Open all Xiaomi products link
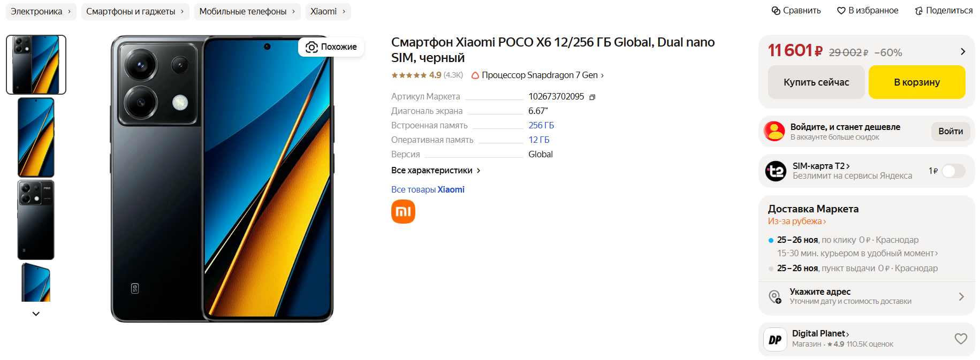 [x=428, y=189]
